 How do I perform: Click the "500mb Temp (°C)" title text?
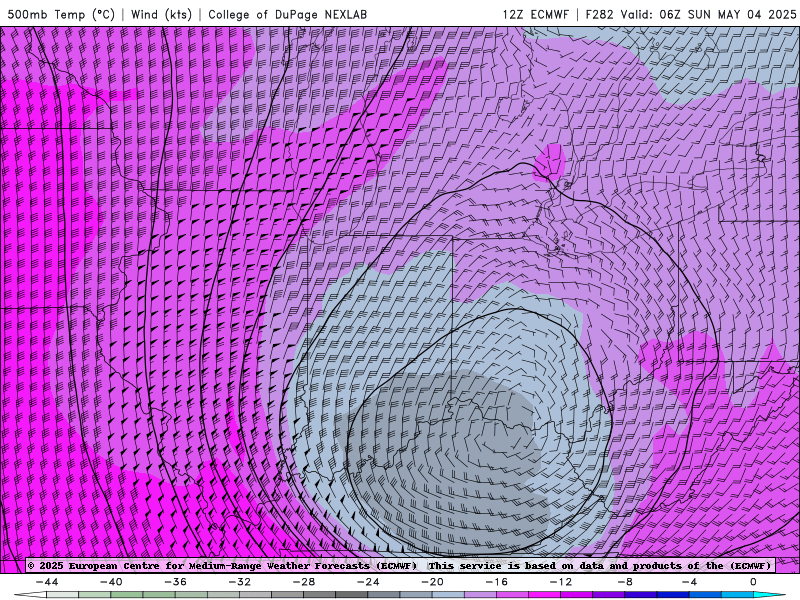(61, 14)
